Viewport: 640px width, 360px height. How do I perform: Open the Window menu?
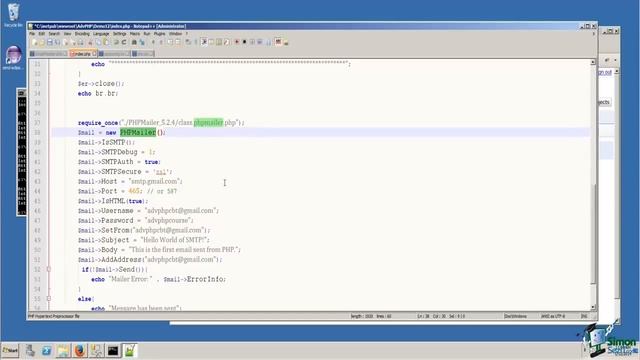176,34
